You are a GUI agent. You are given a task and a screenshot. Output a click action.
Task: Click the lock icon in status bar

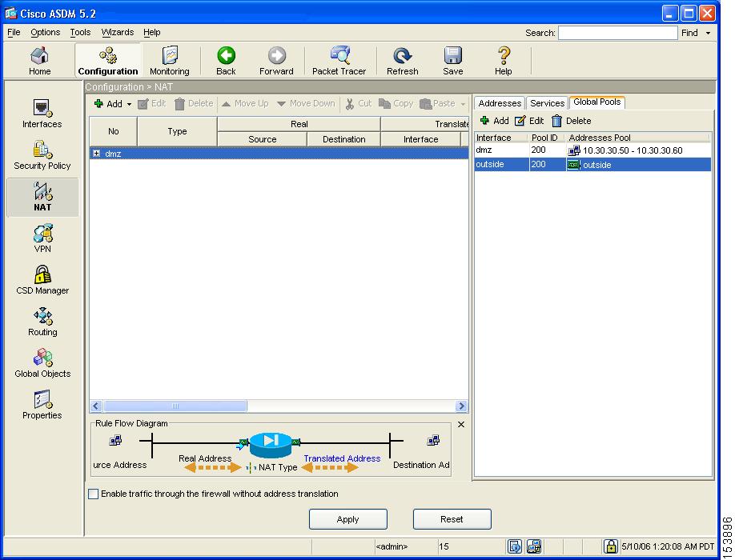tap(610, 546)
